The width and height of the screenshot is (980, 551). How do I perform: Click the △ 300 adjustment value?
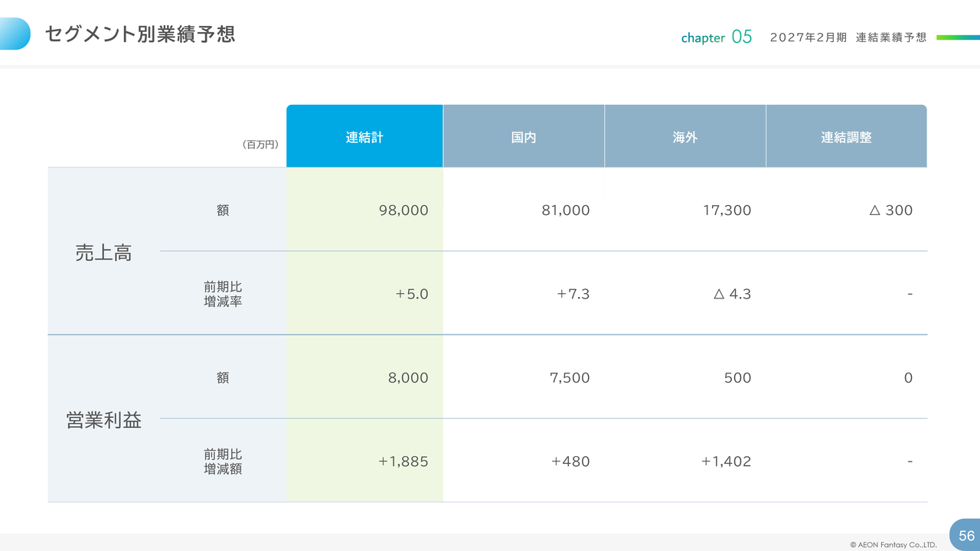890,210
